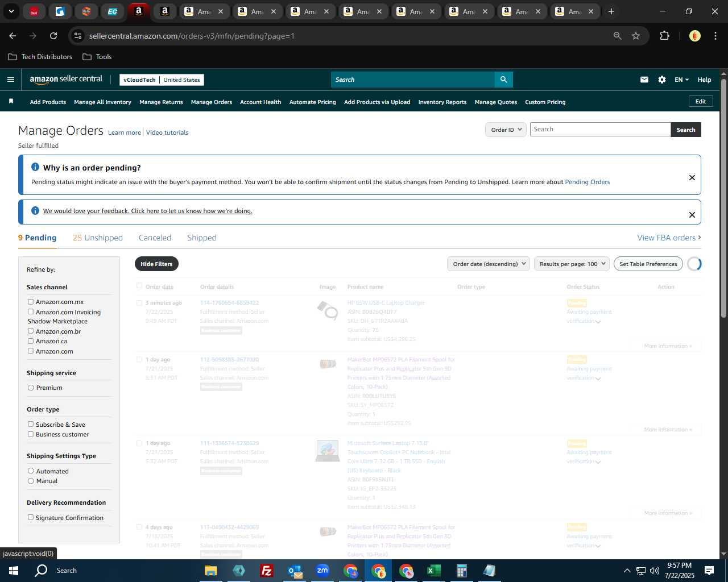
Task: Open a new browser tab
Action: 611,11
